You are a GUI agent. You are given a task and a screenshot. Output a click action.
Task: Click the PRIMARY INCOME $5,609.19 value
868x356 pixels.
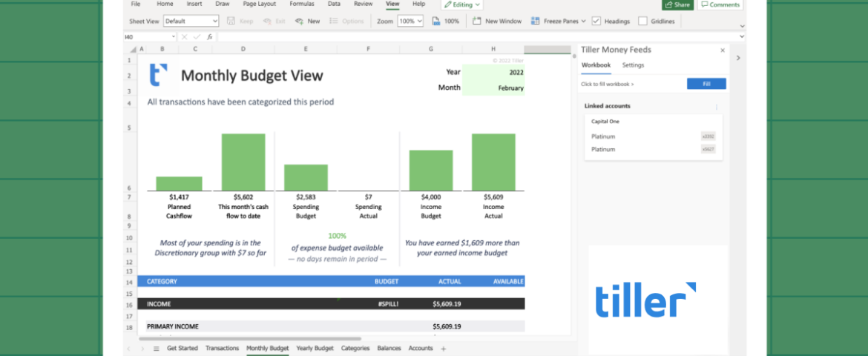[447, 326]
